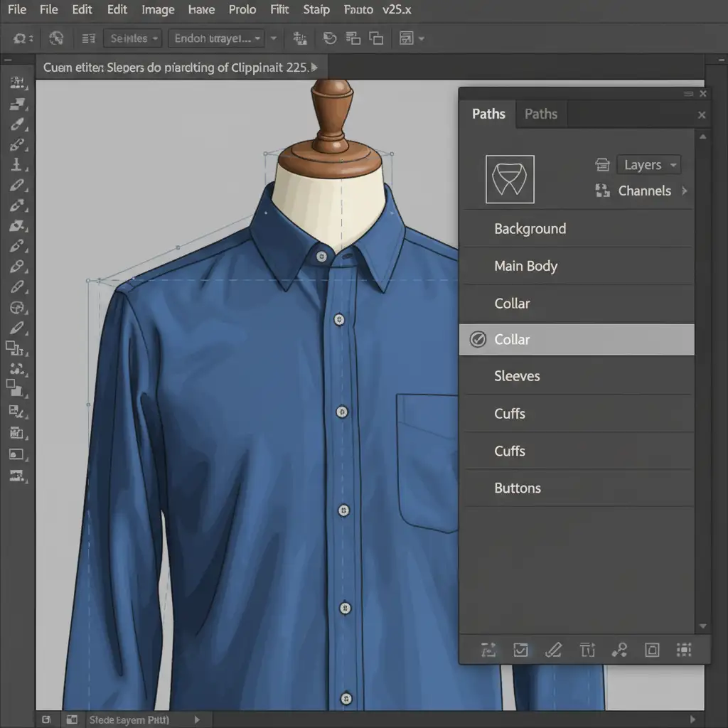Click the globe icon in the options bar
Screen dimensions: 728x728
coord(56,38)
